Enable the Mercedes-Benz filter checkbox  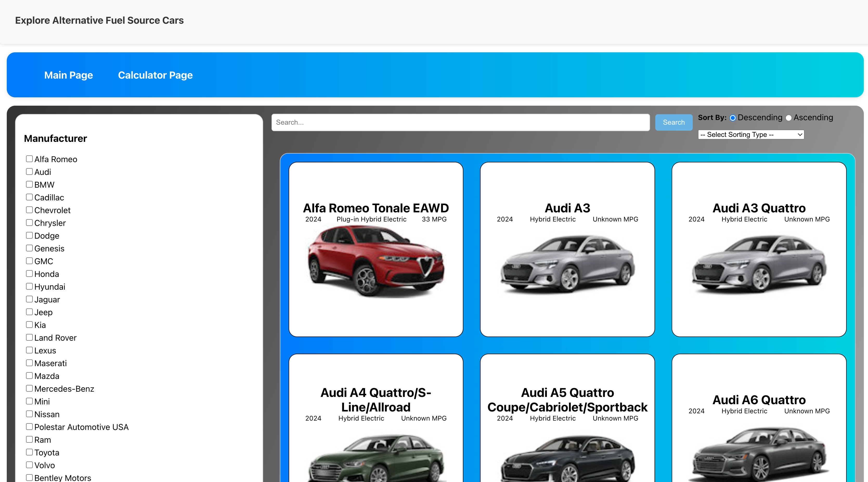(x=29, y=388)
